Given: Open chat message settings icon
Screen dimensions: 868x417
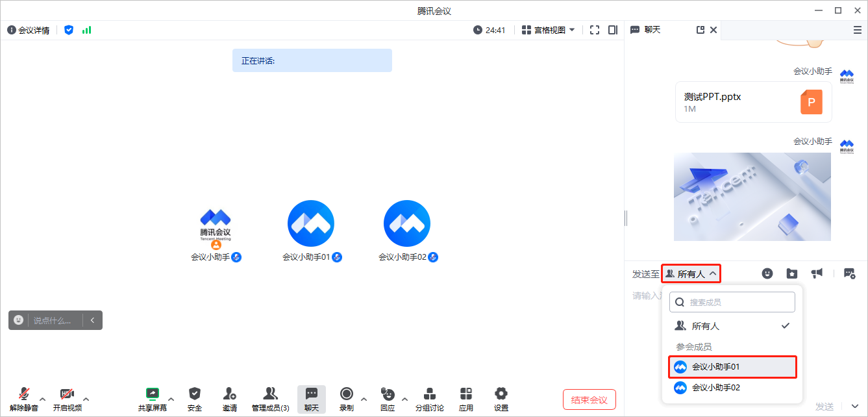Looking at the screenshot, I should pos(849,273).
